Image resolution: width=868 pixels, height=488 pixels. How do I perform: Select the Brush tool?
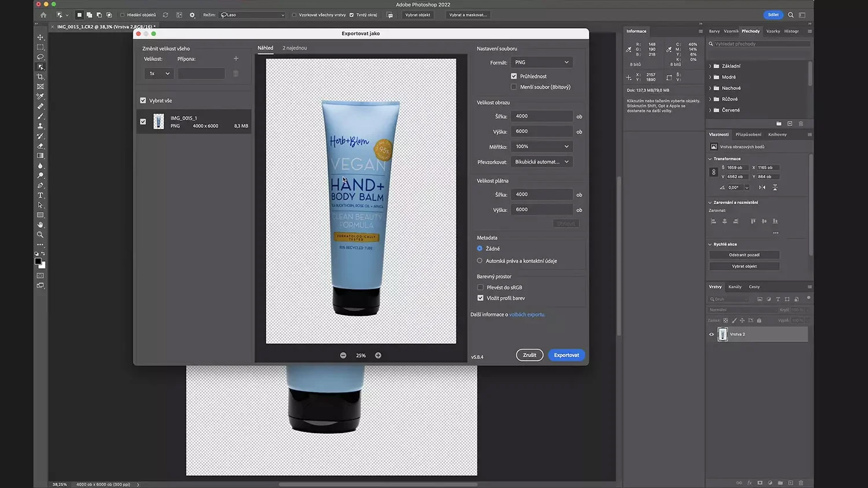point(41,116)
